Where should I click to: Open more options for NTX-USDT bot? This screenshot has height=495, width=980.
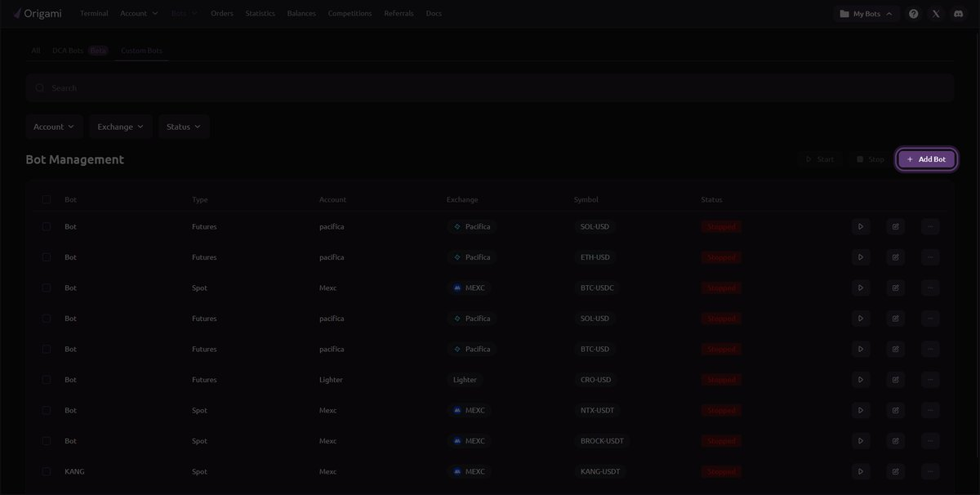click(x=930, y=410)
